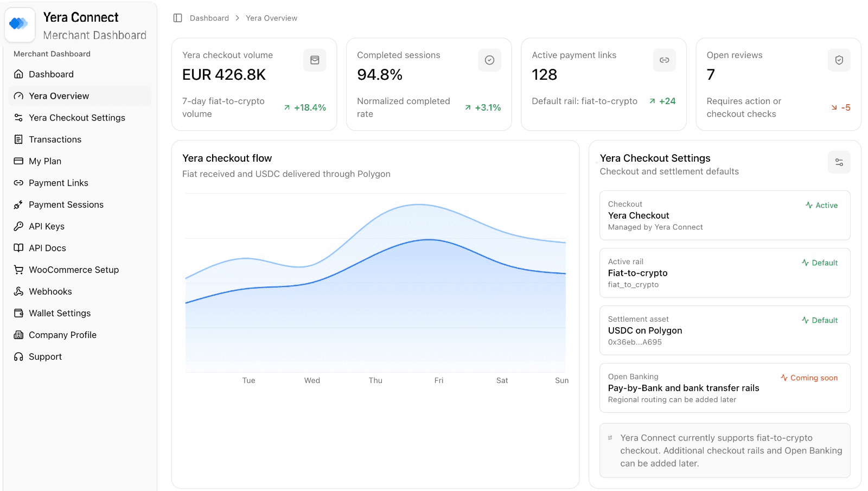The width and height of the screenshot is (868, 491).
Task: Click the My Plan card icon
Action: click(x=18, y=161)
